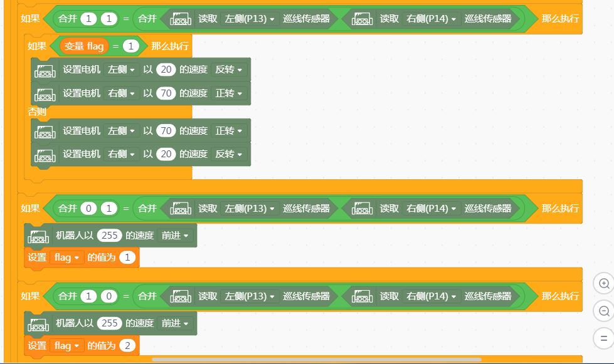Edit the 0 field in 合并 0 1 block
Image resolution: width=614 pixels, height=364 pixels.
coord(88,209)
